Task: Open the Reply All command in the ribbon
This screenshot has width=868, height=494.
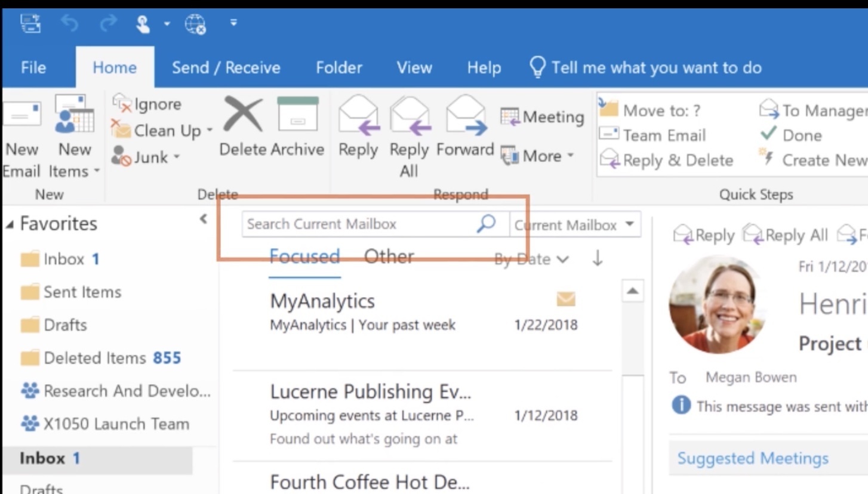Action: (410, 132)
